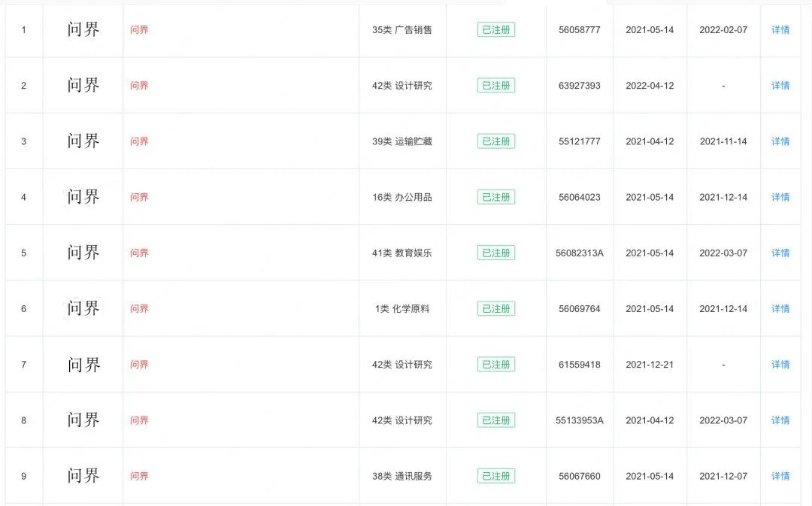The width and height of the screenshot is (812, 506).
Task: Click red 问界 name in row 8
Action: [139, 420]
